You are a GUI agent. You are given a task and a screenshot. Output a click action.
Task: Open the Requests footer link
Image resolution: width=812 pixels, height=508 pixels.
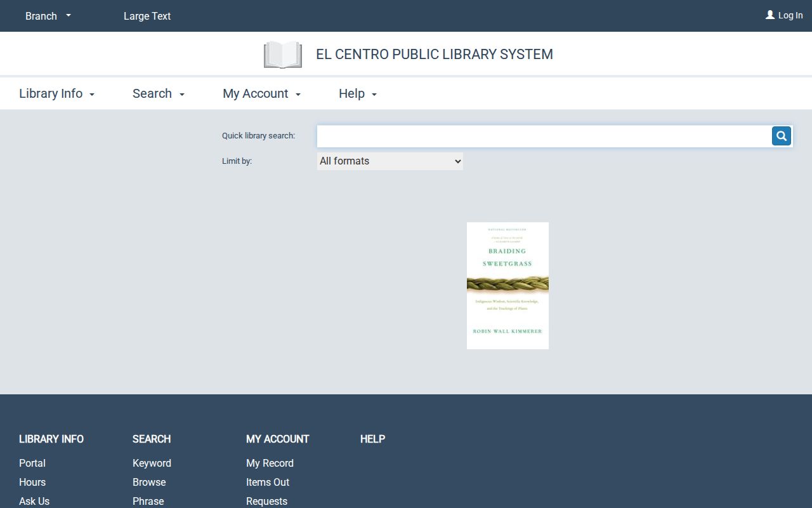pos(266,501)
